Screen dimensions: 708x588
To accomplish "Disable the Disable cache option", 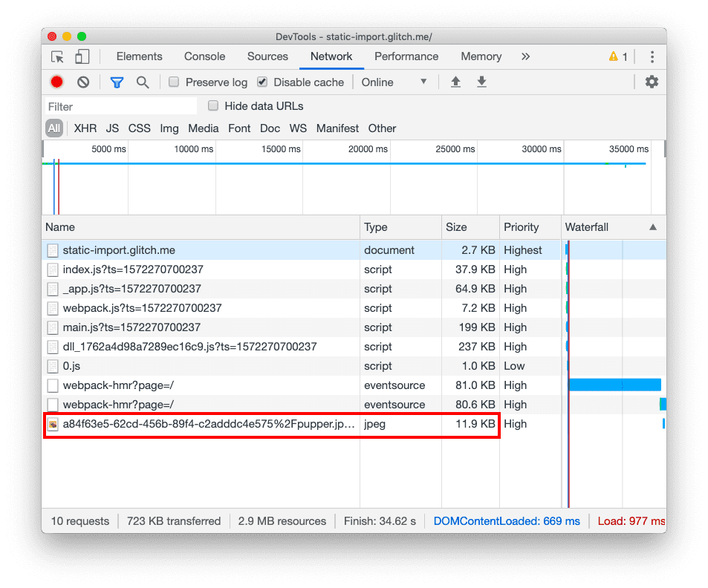I will click(x=262, y=82).
